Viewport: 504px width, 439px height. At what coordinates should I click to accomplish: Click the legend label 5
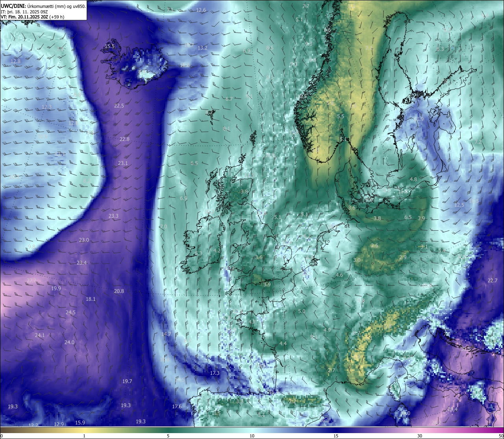point(168,436)
